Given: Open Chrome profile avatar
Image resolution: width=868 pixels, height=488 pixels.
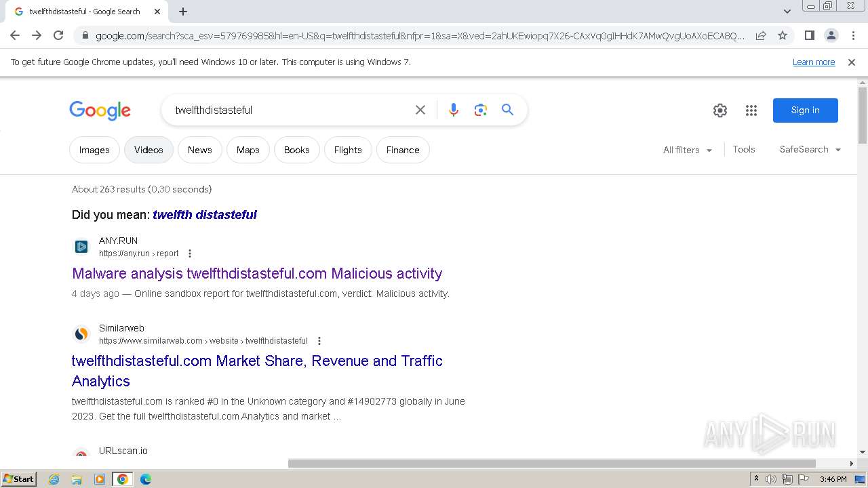Looking at the screenshot, I should point(831,35).
